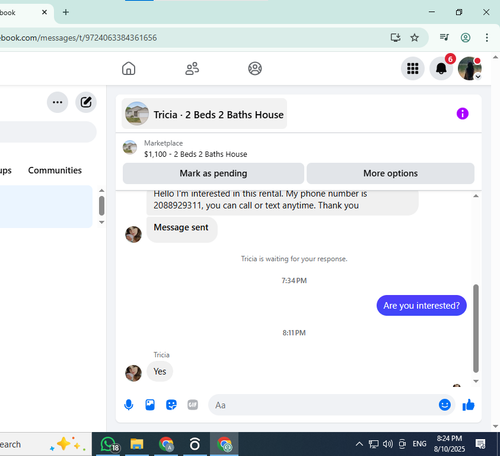Open conversation information purple icon

tap(462, 114)
